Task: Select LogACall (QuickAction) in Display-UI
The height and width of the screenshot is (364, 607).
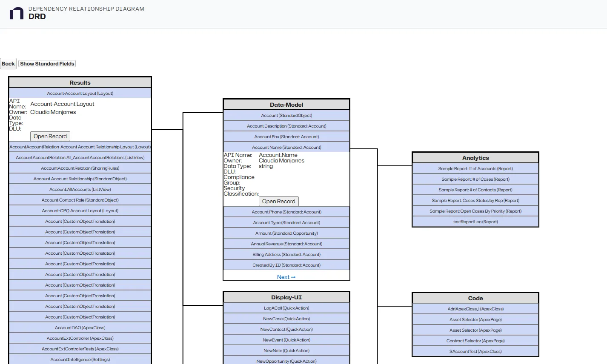Action: pyautogui.click(x=286, y=308)
